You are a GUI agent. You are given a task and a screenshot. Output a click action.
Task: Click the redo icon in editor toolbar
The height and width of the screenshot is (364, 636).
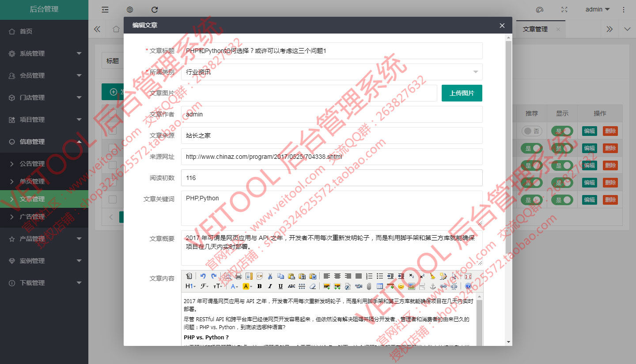click(x=214, y=276)
